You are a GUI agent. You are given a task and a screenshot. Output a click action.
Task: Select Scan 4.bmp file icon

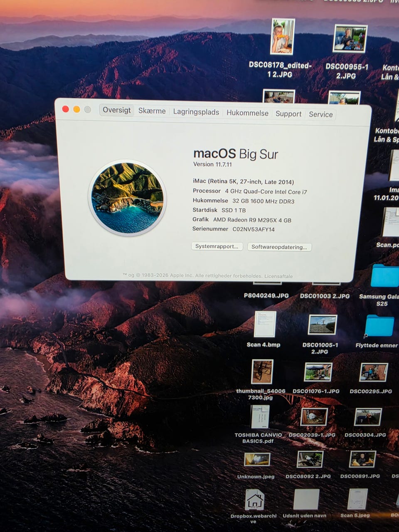point(265,324)
